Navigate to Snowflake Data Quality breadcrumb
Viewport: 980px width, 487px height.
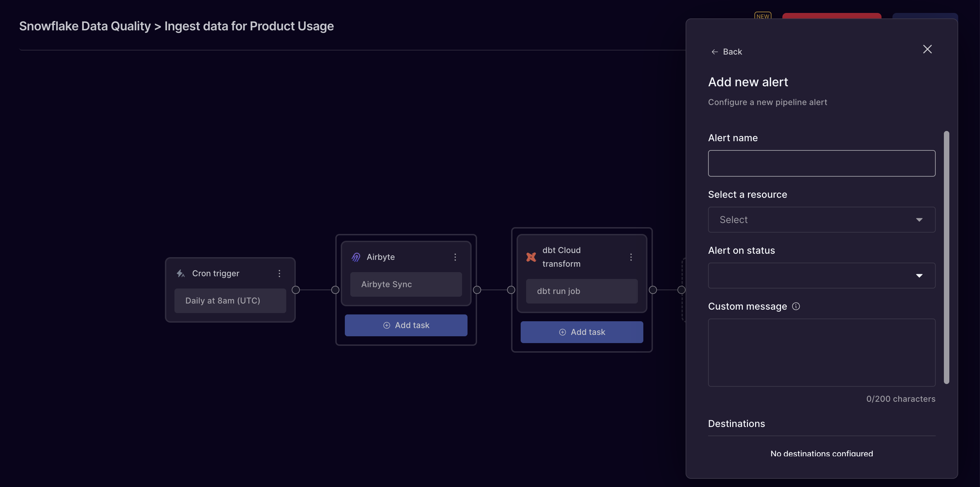(x=85, y=26)
